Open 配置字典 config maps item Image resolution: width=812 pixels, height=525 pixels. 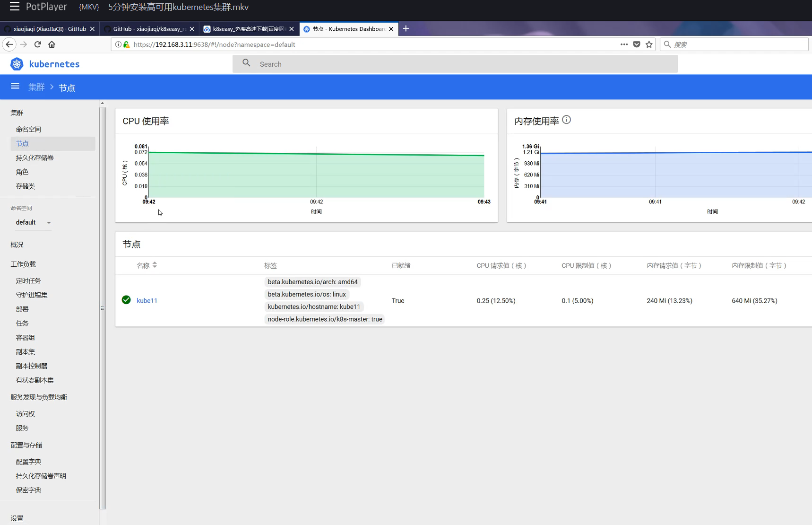click(x=28, y=461)
